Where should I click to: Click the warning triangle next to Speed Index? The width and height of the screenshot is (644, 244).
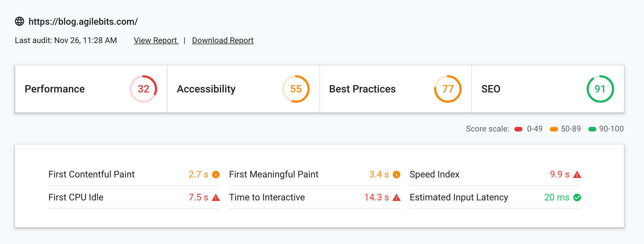click(x=577, y=174)
